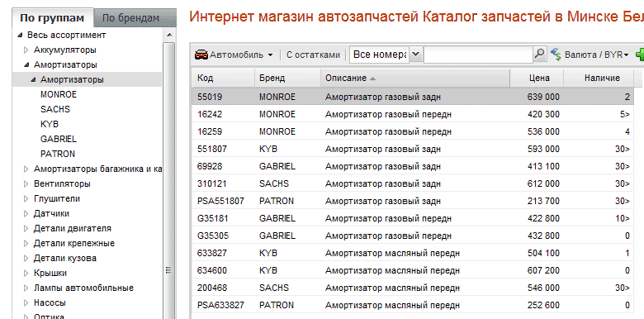Open Глушители category label
This screenshot has width=644, height=319.
(x=57, y=198)
